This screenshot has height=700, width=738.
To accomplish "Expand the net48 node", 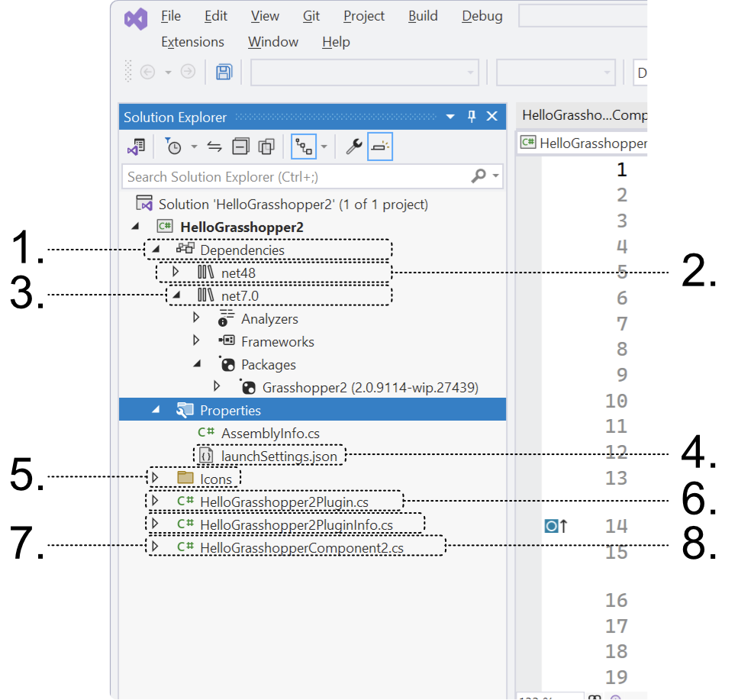I will tap(176, 272).
